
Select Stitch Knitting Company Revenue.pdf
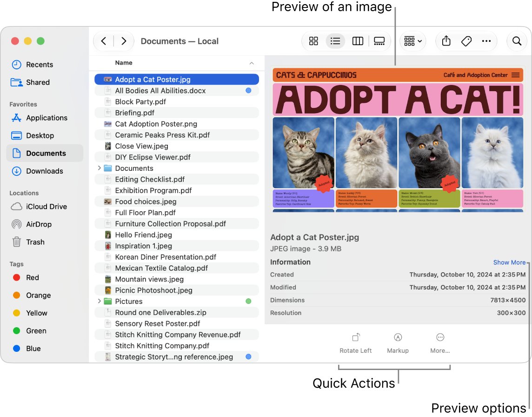pos(176,335)
